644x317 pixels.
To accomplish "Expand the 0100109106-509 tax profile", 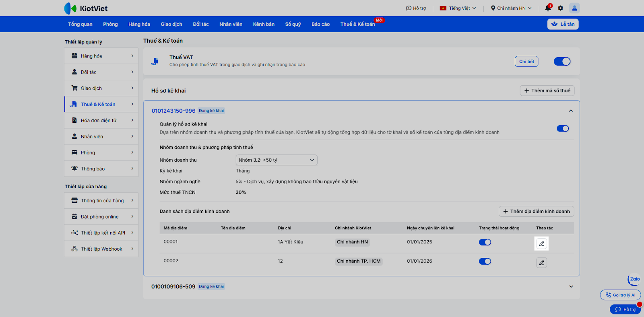I will click(x=571, y=286).
